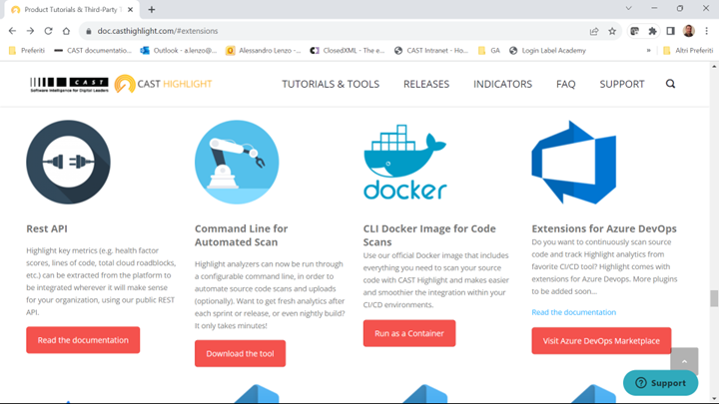Screen dimensions: 719x404
Task: Open the teal Support chat button
Action: coord(660,383)
